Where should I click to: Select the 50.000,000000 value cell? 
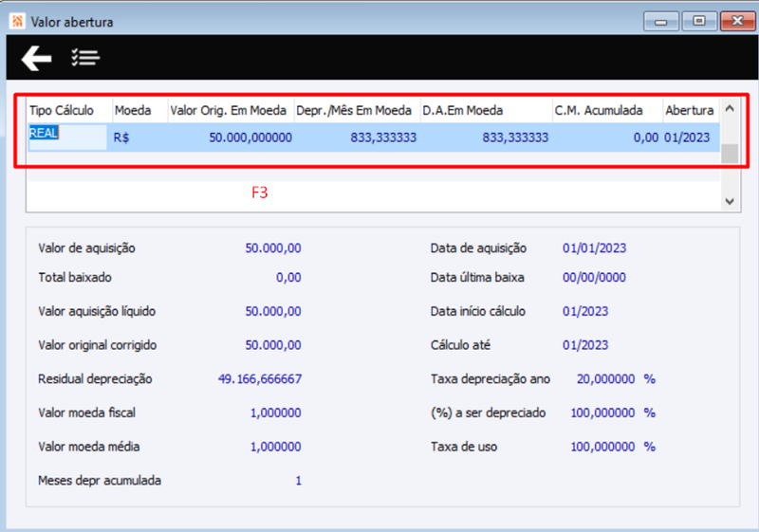pyautogui.click(x=231, y=138)
